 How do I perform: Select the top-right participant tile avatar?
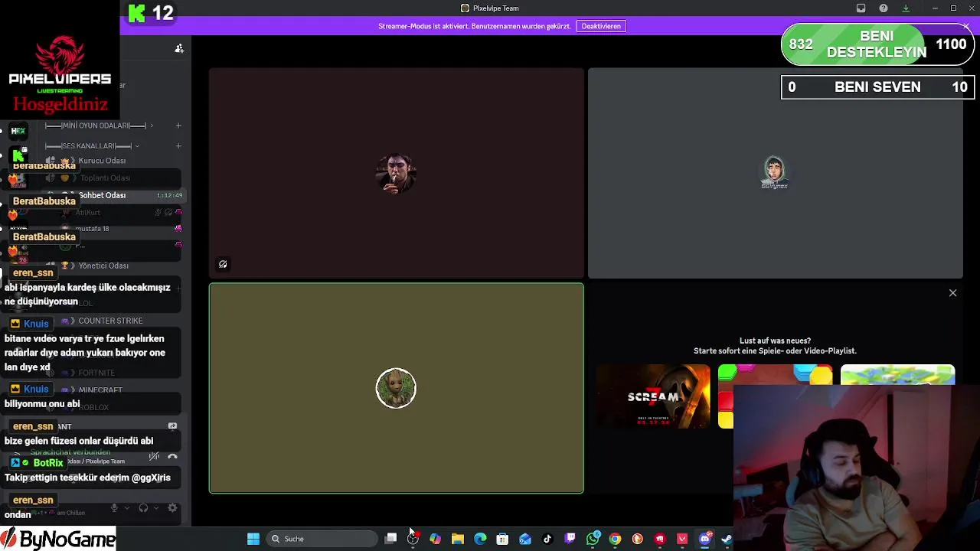(x=775, y=173)
